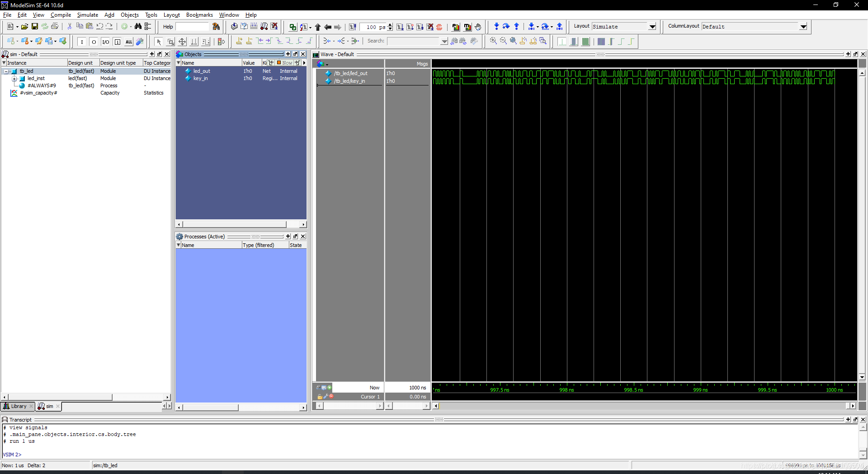Screen dimensions: 868x474
Task: Click the Run All icon
Action: (420, 27)
